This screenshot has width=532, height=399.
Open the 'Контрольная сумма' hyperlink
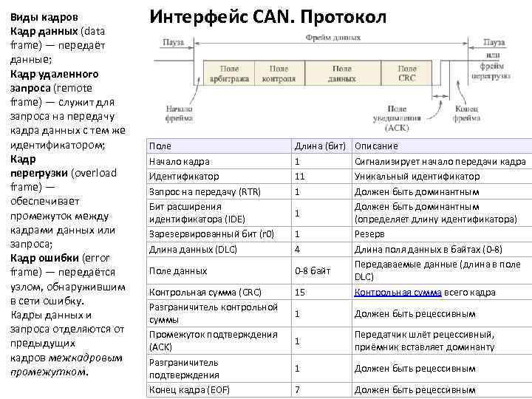point(398,293)
